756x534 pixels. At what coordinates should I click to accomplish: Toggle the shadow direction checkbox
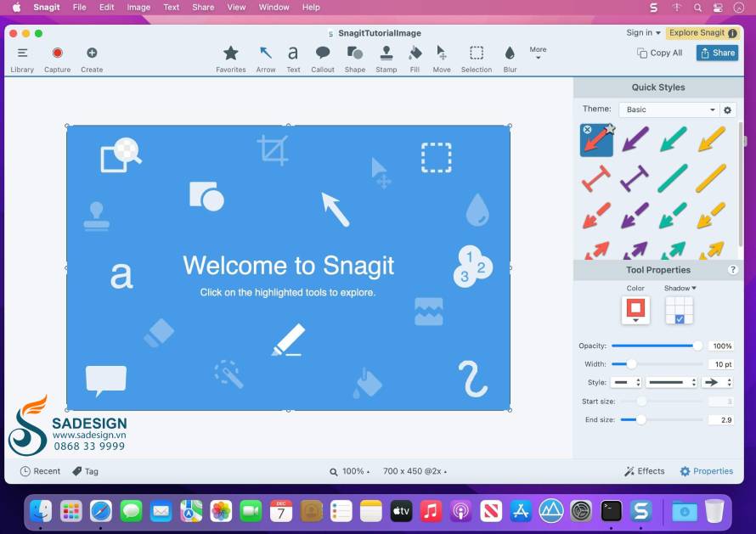tap(680, 319)
